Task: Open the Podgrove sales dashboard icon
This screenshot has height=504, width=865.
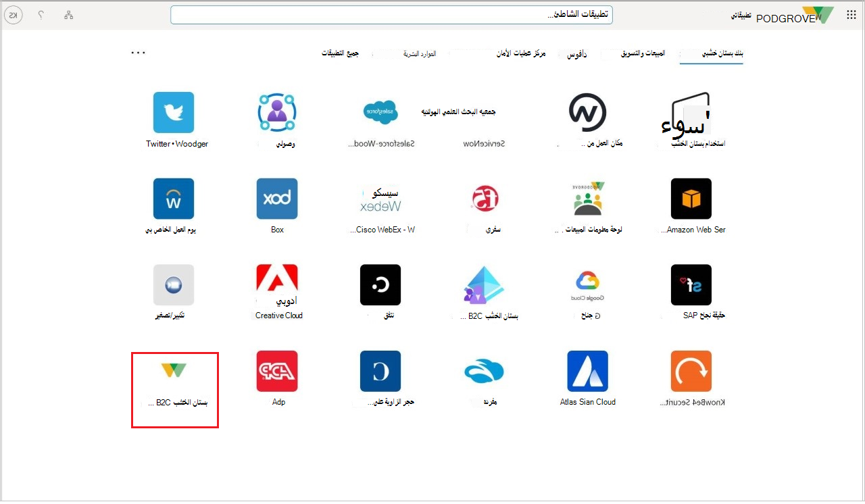Action: click(x=587, y=199)
